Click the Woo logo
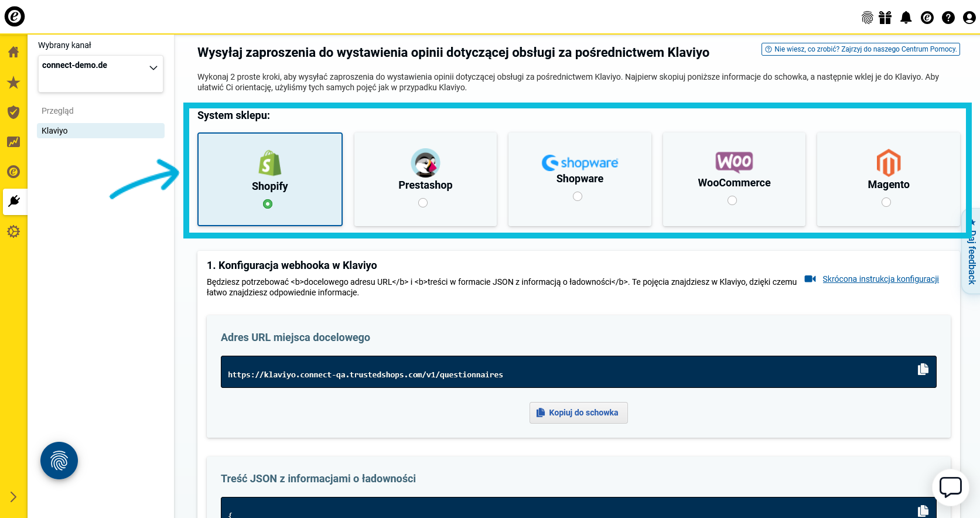The width and height of the screenshot is (980, 518). pyautogui.click(x=734, y=162)
